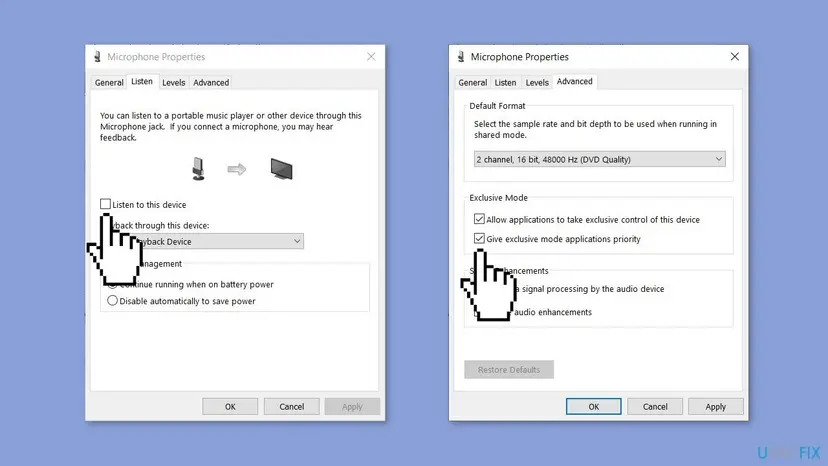Open General tab in left Microphone Properties

pos(109,82)
